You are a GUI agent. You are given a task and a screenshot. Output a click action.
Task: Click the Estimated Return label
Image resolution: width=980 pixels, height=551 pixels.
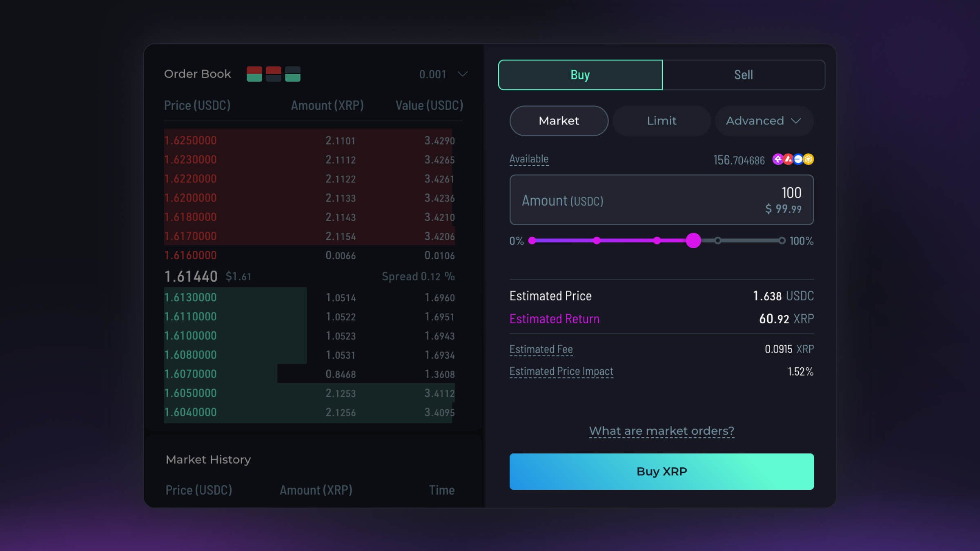[555, 319]
